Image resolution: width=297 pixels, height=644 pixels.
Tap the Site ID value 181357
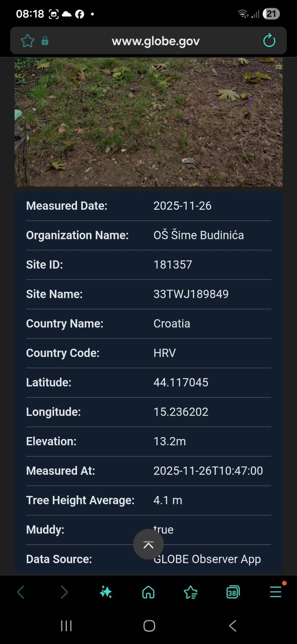(173, 265)
